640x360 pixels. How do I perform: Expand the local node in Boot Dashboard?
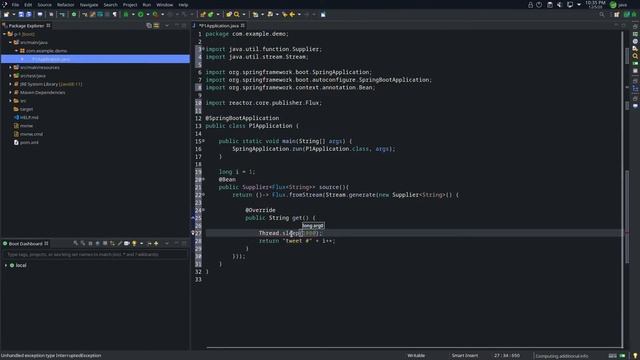(x=6, y=265)
